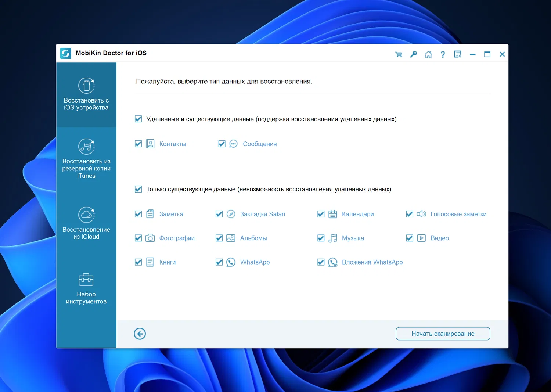Image resolution: width=551 pixels, height=392 pixels.
Task: Disable the Закладки Safari checkbox
Action: click(x=219, y=214)
